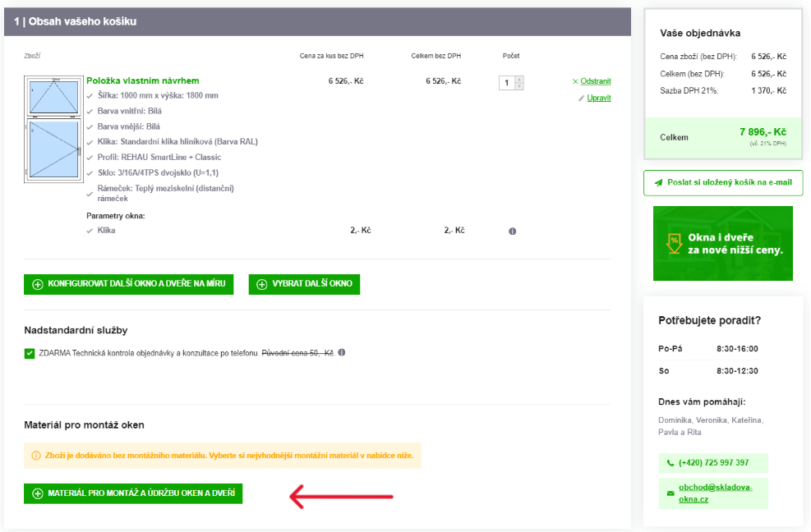Click the paper plane icon for emailing basket

point(658,182)
